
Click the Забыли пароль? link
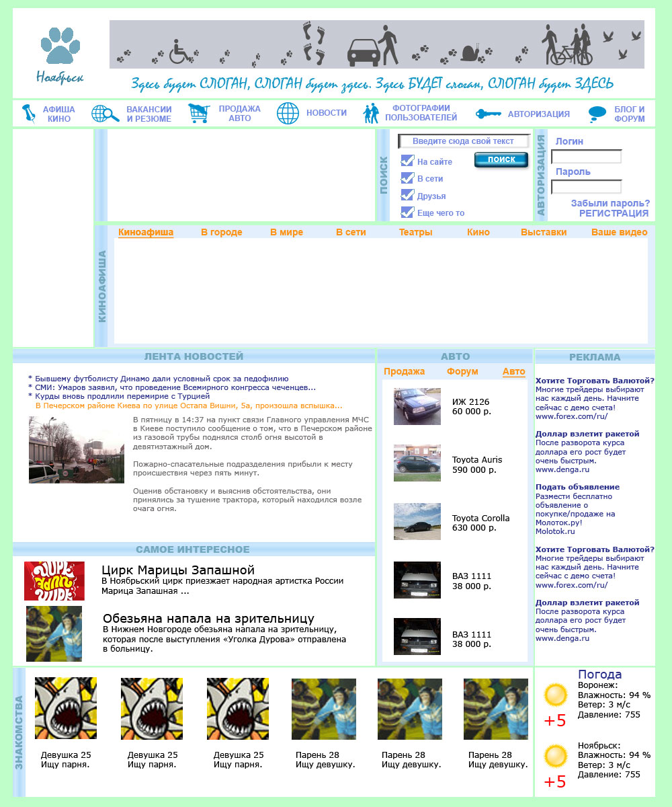pos(610,203)
